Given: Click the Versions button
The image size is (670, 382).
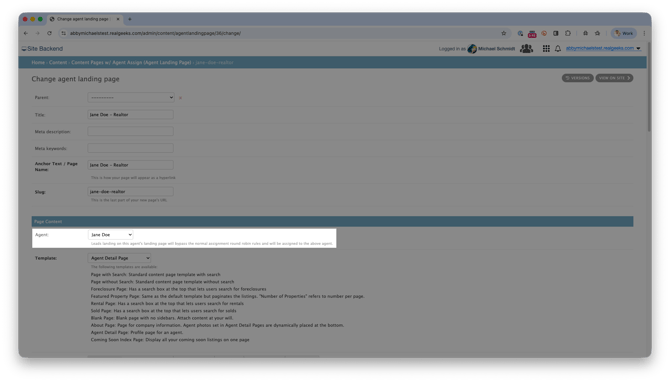Looking at the screenshot, I should pos(578,78).
